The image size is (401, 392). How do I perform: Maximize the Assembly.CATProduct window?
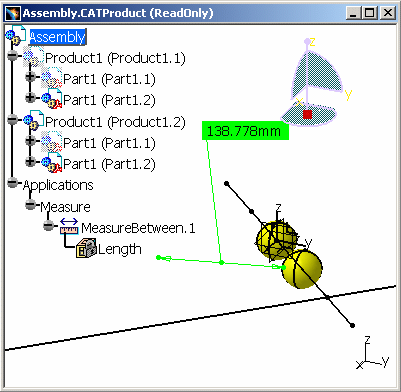pyautogui.click(x=369, y=13)
